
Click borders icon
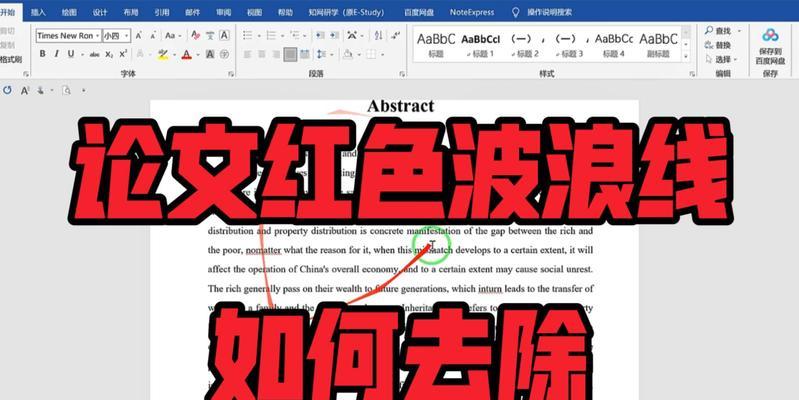click(371, 54)
